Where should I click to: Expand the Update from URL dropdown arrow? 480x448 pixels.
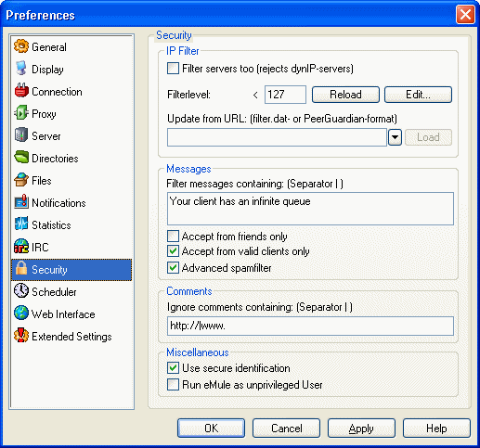pos(395,137)
